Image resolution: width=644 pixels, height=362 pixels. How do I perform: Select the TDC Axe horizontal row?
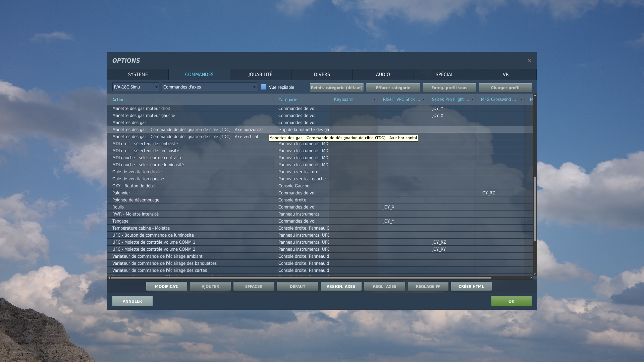click(x=320, y=129)
